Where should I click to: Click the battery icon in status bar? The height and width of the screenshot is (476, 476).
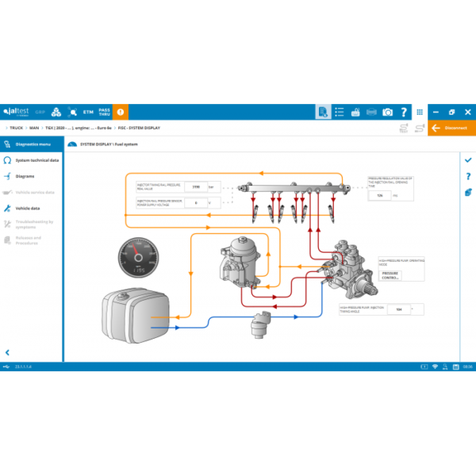pos(424,367)
